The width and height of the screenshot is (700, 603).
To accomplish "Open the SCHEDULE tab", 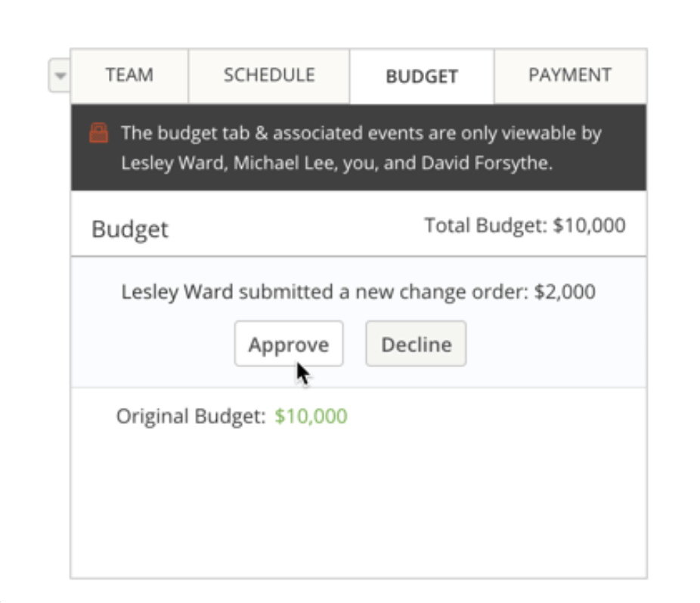I will (269, 76).
